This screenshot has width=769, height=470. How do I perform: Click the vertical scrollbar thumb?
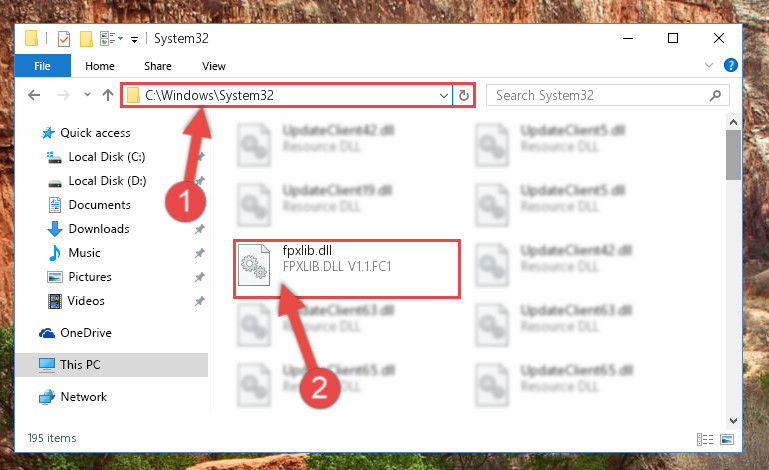click(x=733, y=155)
